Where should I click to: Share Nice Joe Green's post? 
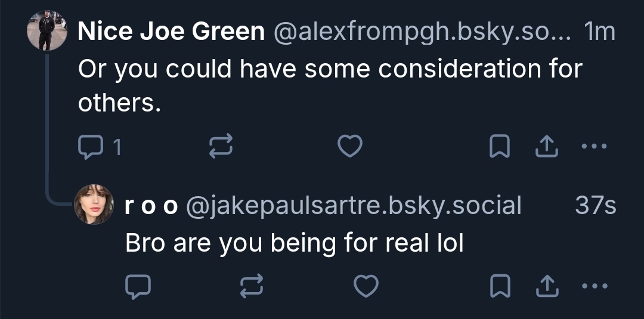(x=546, y=147)
